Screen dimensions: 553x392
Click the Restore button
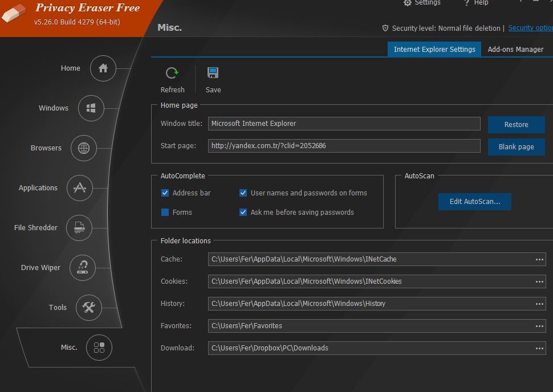(517, 124)
